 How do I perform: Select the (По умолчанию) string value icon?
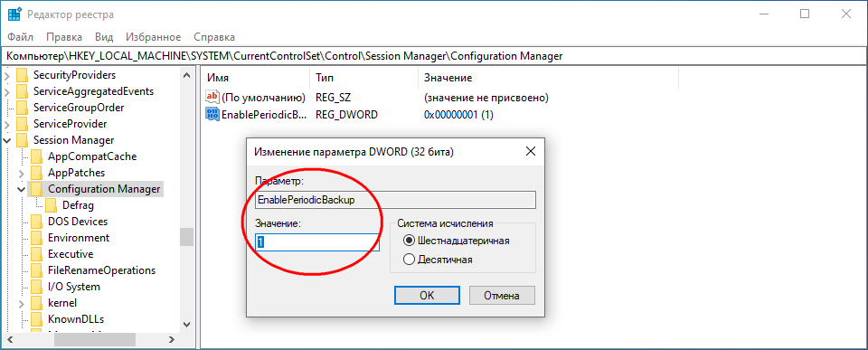pos(212,98)
